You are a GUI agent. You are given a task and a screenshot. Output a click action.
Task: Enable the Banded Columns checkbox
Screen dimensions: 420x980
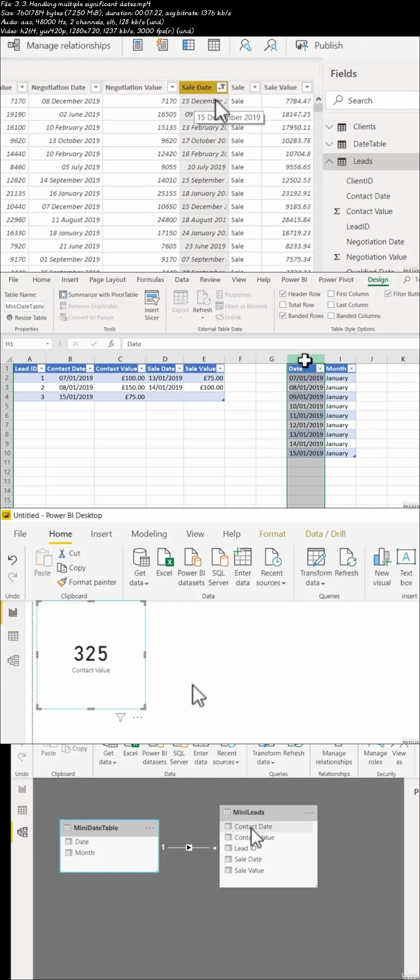(331, 315)
